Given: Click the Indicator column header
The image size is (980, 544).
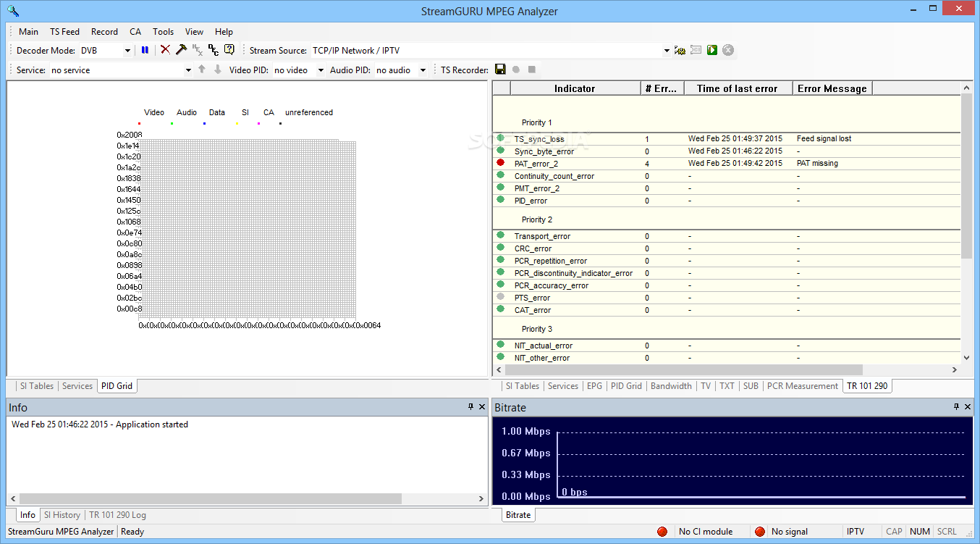Looking at the screenshot, I should pyautogui.click(x=575, y=88).
